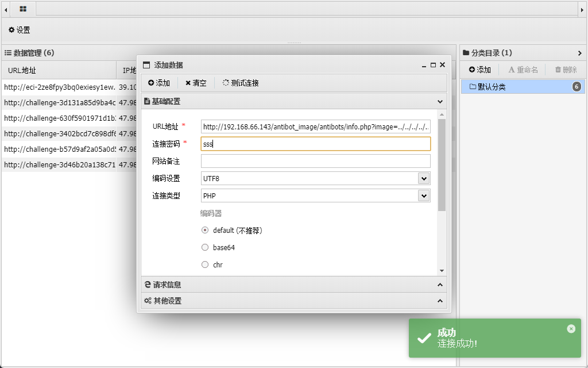Viewport: 588px width, 368px height.
Task: Select the challenge-630f5901971d1b row
Action: 59,118
